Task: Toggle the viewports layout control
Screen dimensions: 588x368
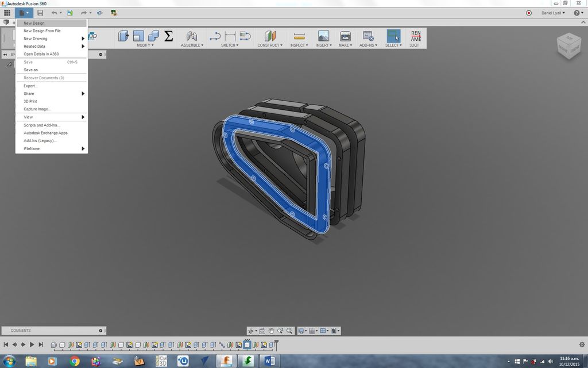Action: click(324, 331)
